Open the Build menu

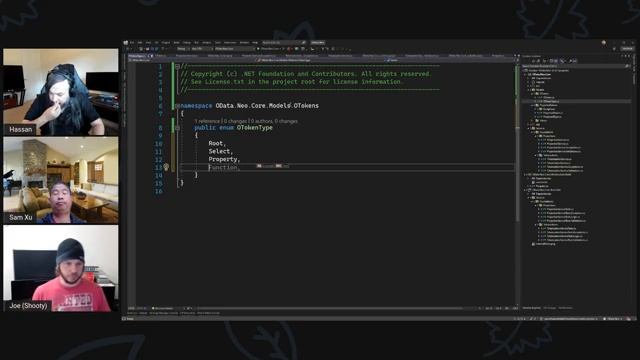(176, 42)
